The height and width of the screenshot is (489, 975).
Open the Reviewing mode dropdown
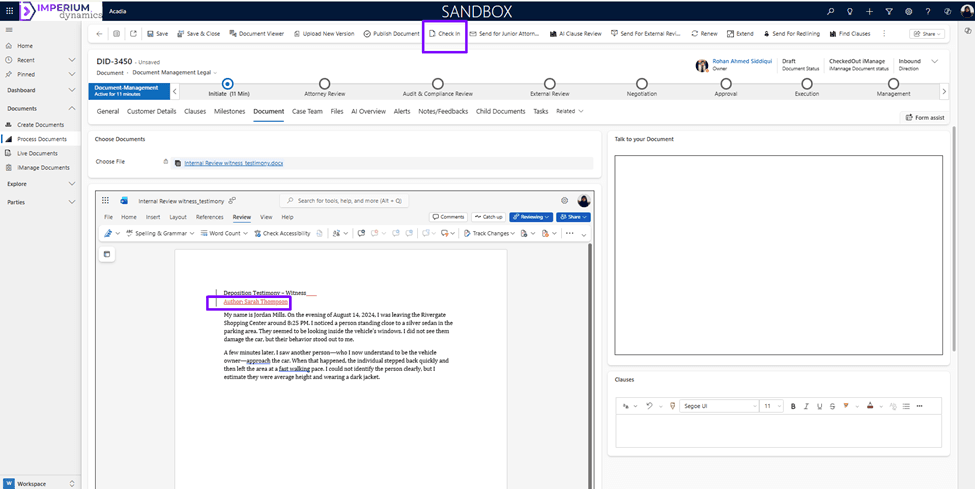(x=531, y=217)
